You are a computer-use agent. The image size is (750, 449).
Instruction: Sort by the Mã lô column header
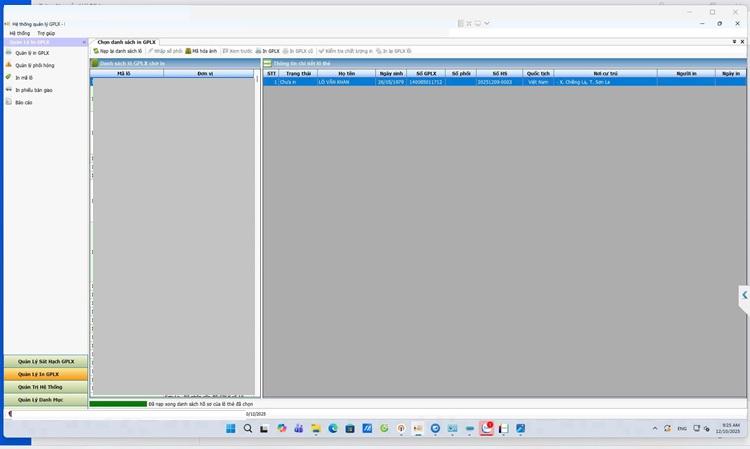(x=123, y=73)
